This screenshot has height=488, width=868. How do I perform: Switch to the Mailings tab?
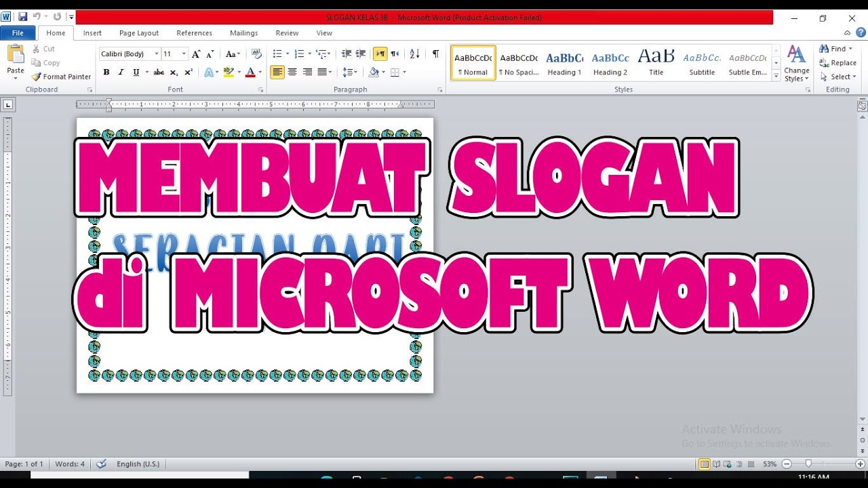click(244, 33)
